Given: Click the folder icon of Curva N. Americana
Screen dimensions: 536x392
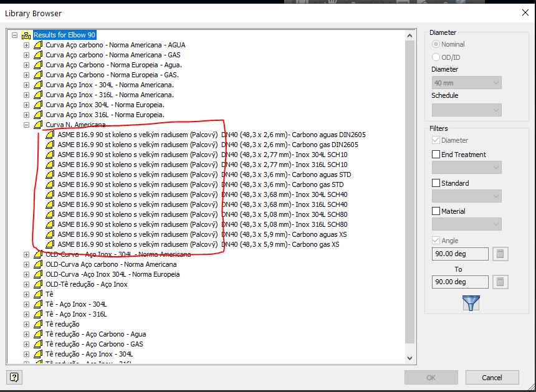Looking at the screenshot, I should (38, 125).
